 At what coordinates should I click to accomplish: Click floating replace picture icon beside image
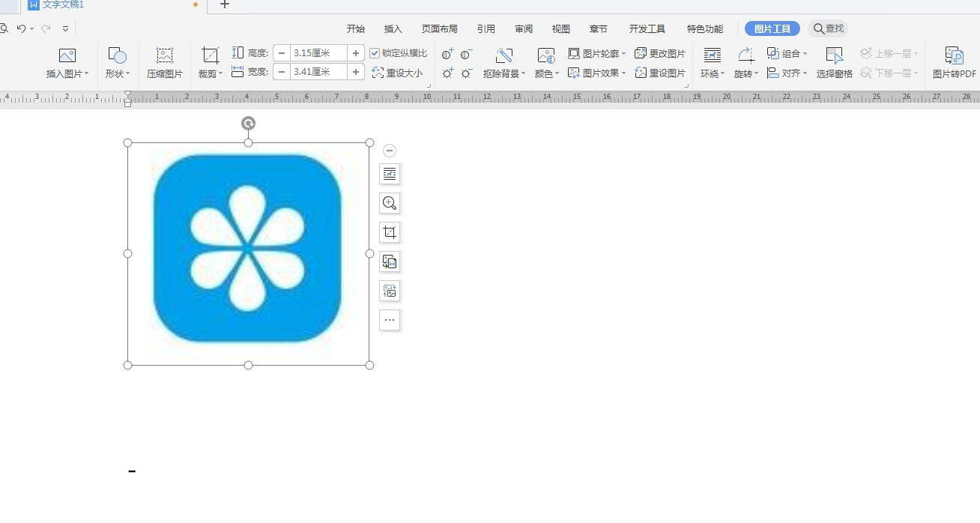tap(390, 291)
